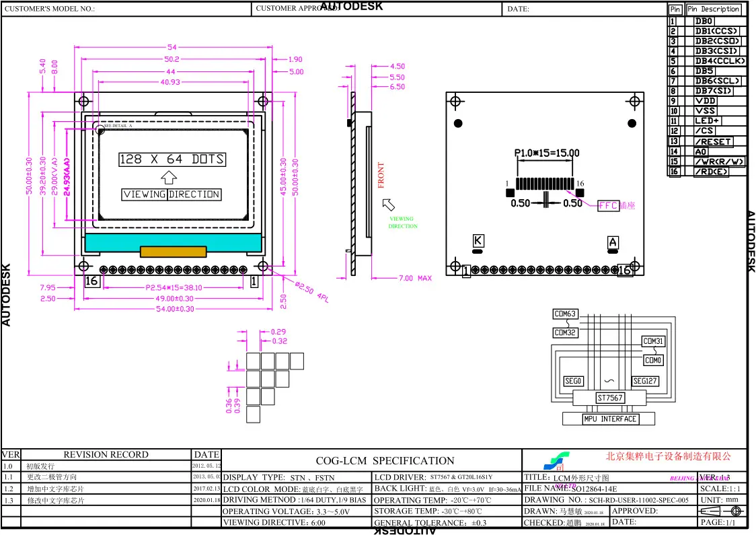
Task: Select the COM63 box in the schematic
Action: (x=565, y=314)
